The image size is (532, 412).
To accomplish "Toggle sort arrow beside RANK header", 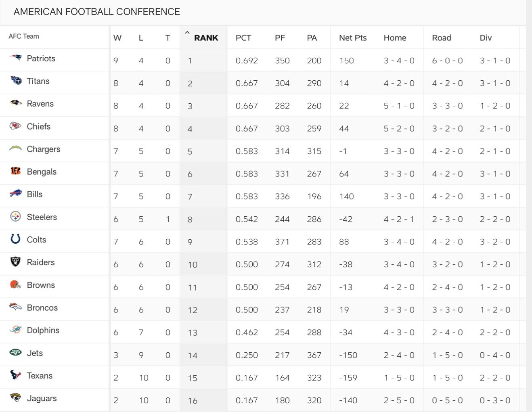I will pos(187,33).
